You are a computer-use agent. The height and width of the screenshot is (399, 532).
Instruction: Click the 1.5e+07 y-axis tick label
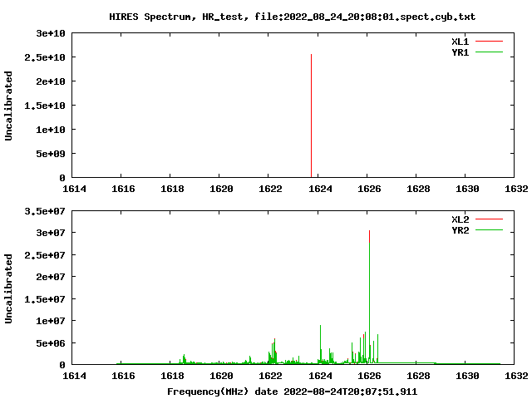(x=44, y=299)
